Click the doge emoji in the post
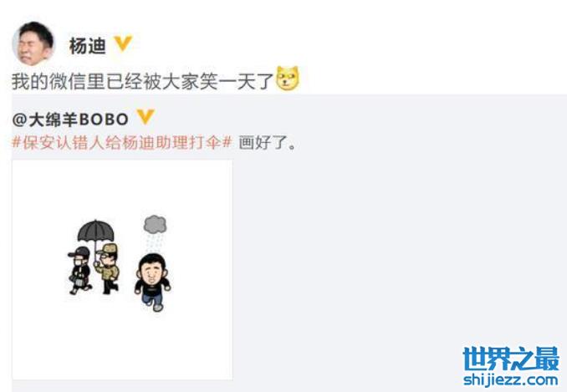 coord(288,78)
